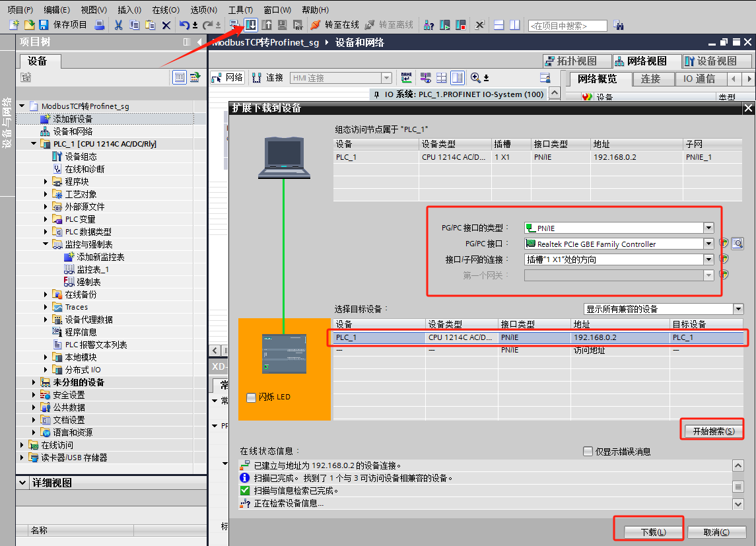
Task: Toggle the Flash LED checkbox
Action: coord(251,397)
